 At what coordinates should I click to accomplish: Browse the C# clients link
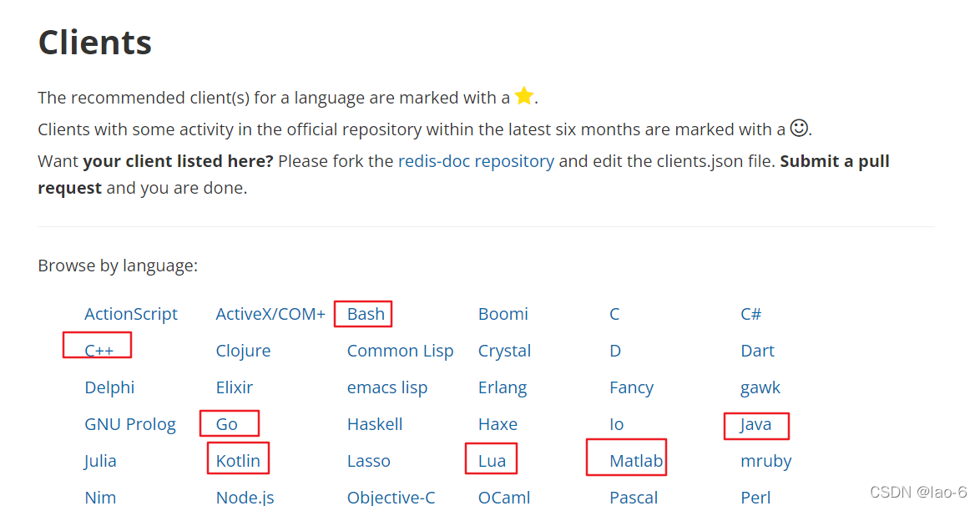click(750, 314)
